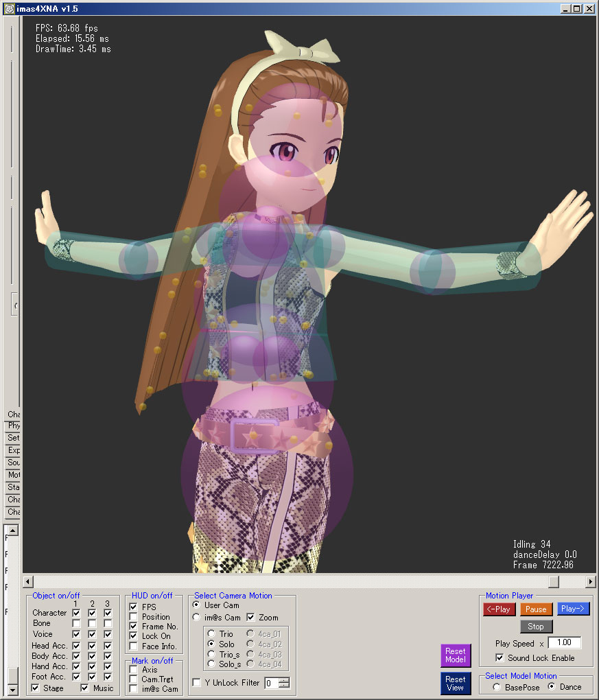Open the Sou side tab

pyautogui.click(x=13, y=462)
